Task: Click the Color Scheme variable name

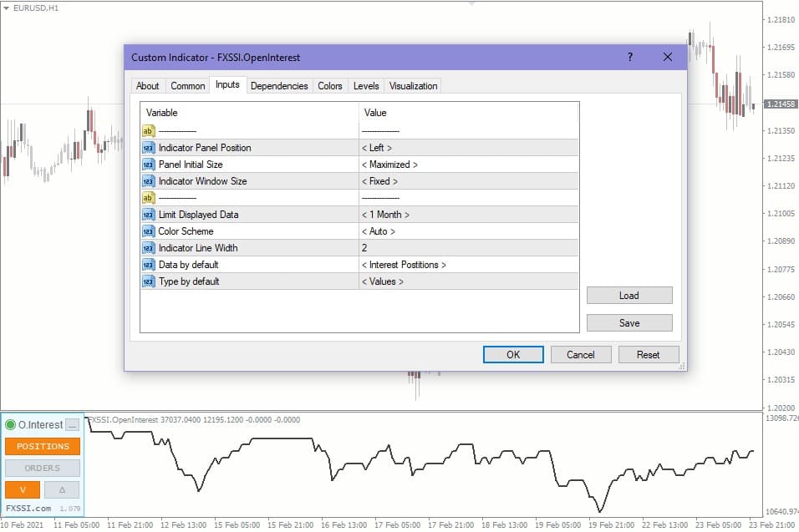Action: point(186,231)
